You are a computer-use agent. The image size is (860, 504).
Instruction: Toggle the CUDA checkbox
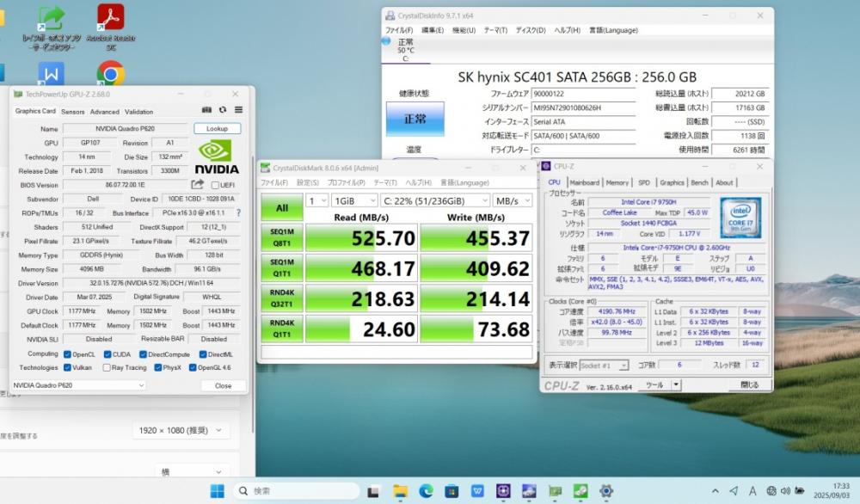[x=107, y=354]
